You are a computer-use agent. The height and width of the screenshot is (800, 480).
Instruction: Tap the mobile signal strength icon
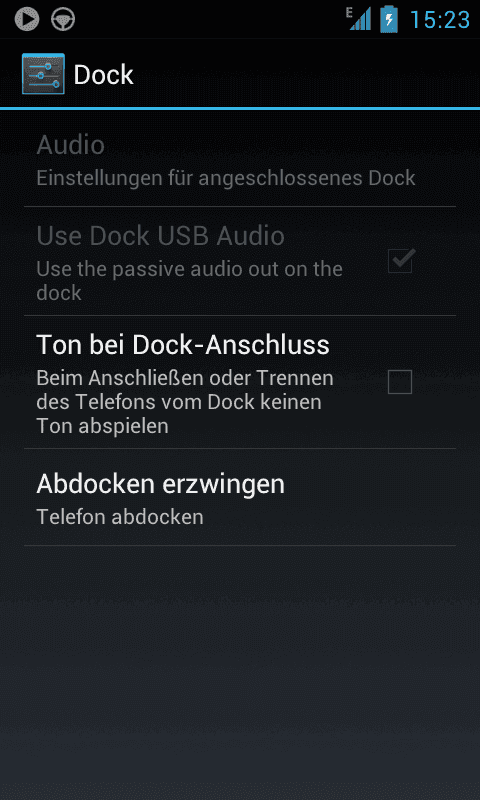361,20
